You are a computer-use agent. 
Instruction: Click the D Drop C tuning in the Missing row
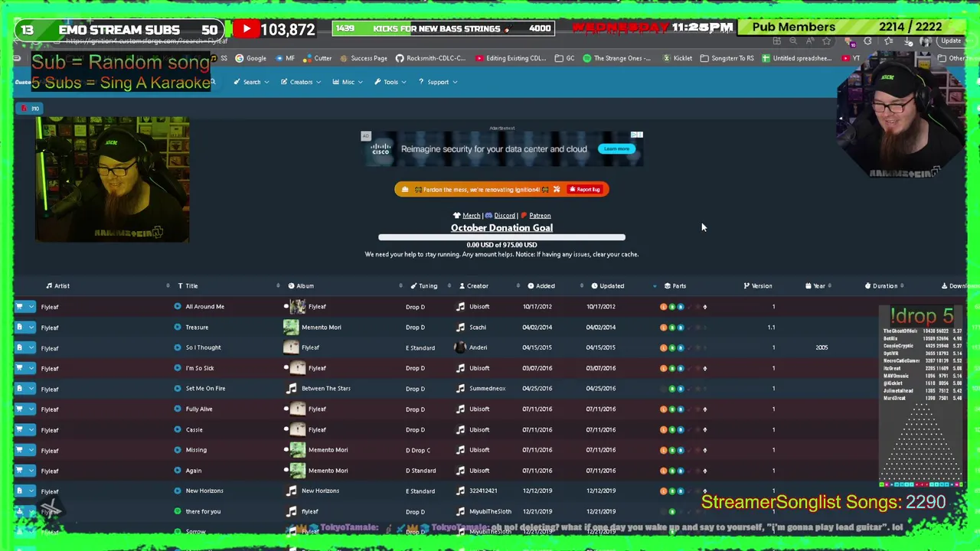(418, 450)
